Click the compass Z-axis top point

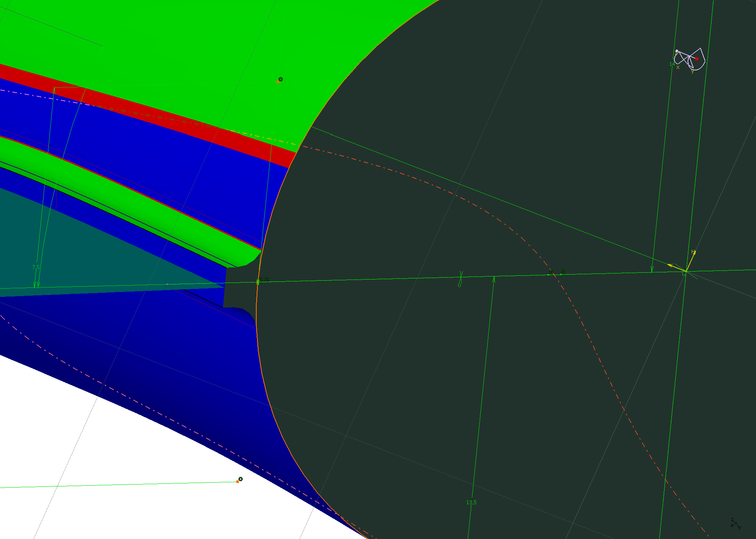[677, 51]
